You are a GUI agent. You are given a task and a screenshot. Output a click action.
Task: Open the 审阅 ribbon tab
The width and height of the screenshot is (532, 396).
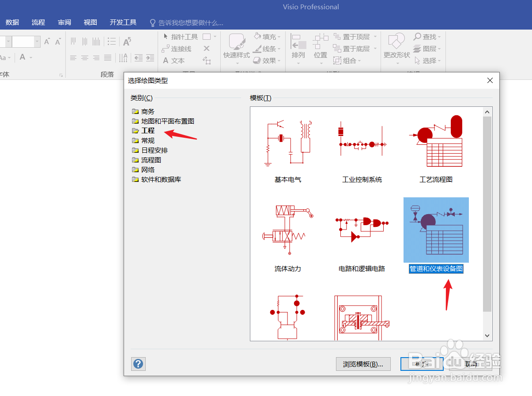(x=64, y=22)
